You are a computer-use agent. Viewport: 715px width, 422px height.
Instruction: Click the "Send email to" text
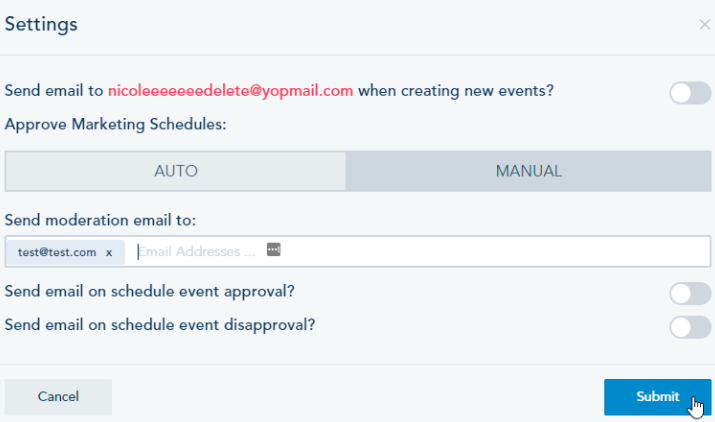click(53, 91)
